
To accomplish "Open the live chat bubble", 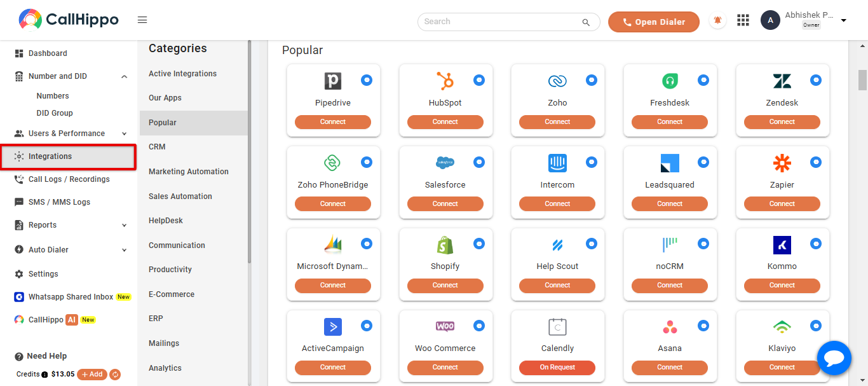I will tap(834, 359).
